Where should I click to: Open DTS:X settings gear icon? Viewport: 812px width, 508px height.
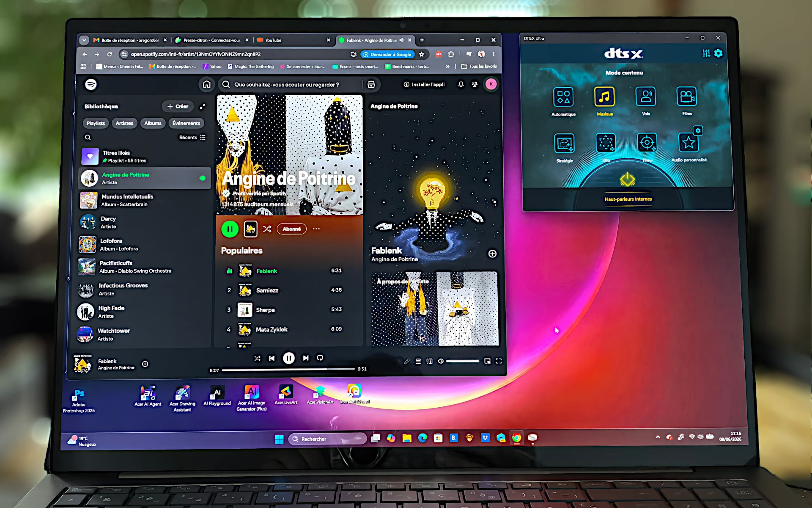pos(718,53)
